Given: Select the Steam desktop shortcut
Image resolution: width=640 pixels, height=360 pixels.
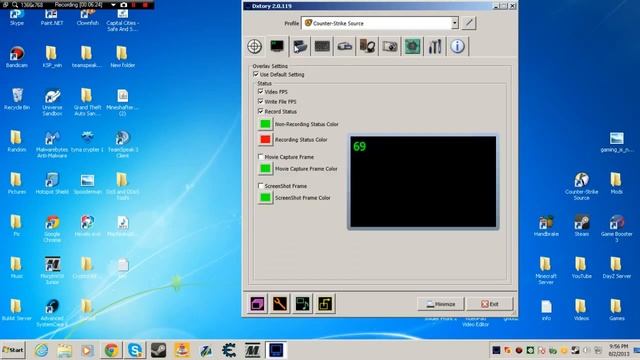Looking at the screenshot, I should (x=581, y=226).
